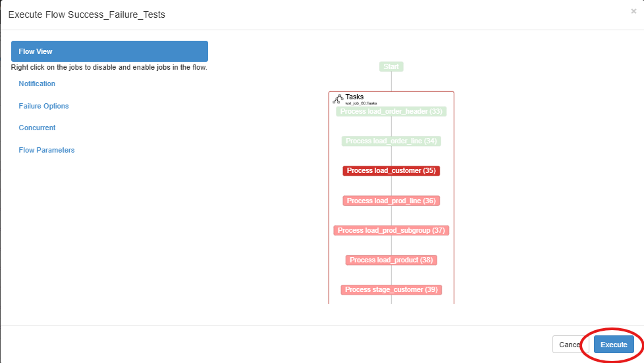Open the Notification section
This screenshot has height=363, width=644.
[37, 84]
